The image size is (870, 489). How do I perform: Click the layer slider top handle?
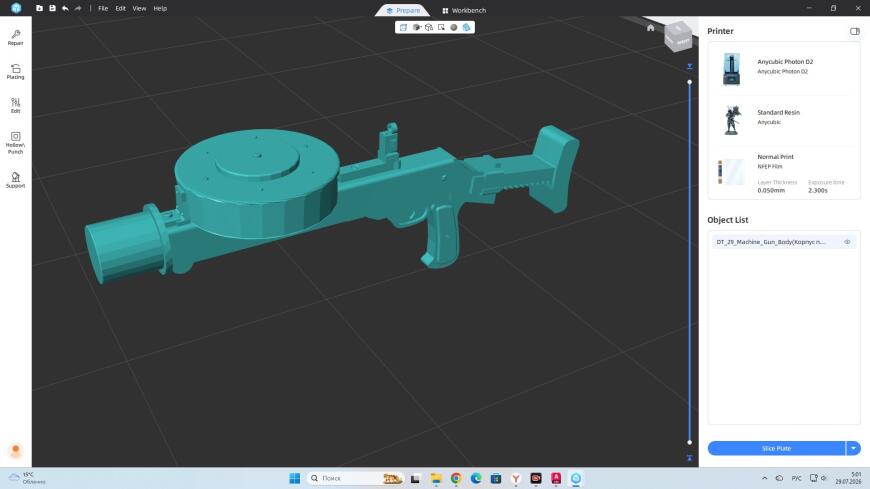pyautogui.click(x=690, y=82)
